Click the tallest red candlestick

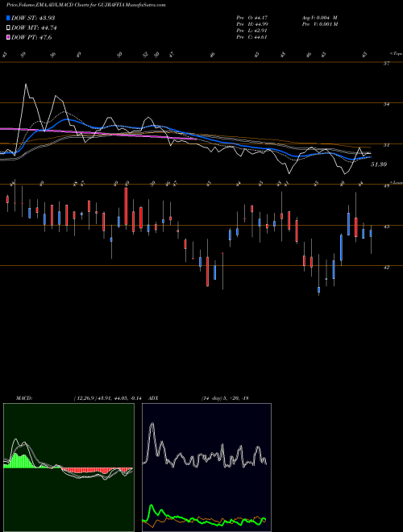click(127, 206)
